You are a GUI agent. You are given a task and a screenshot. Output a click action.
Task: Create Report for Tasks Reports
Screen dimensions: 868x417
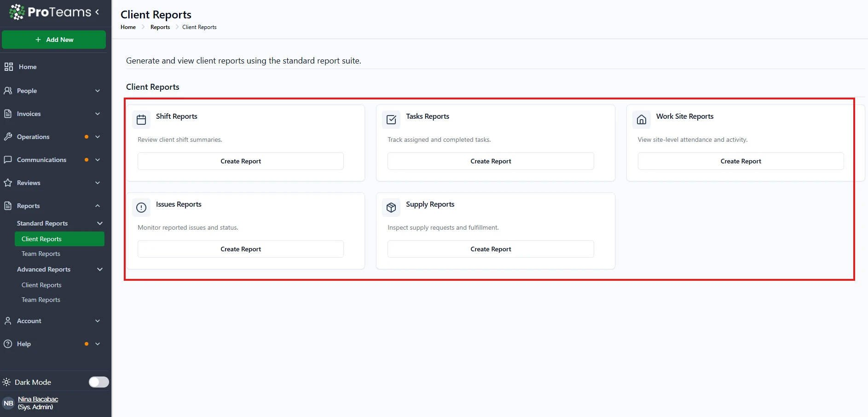491,161
